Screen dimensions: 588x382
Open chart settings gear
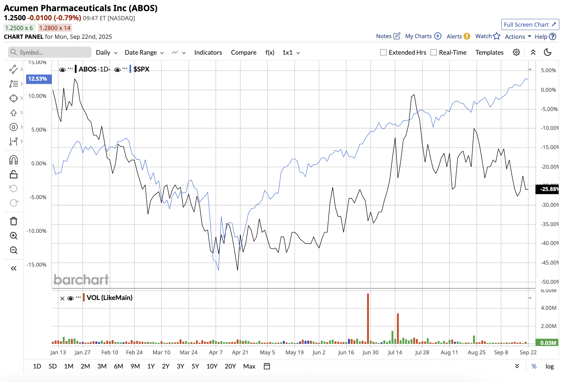point(516,52)
